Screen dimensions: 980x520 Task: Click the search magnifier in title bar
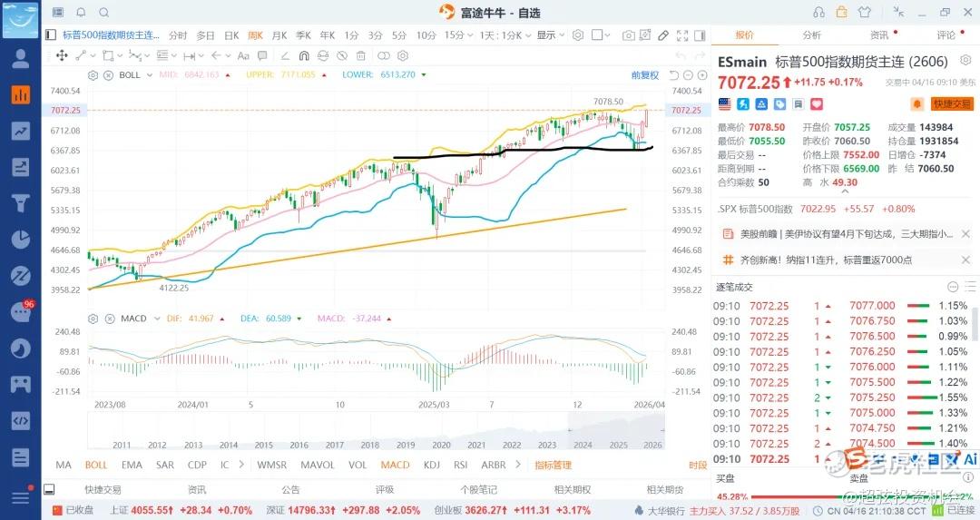(x=104, y=12)
